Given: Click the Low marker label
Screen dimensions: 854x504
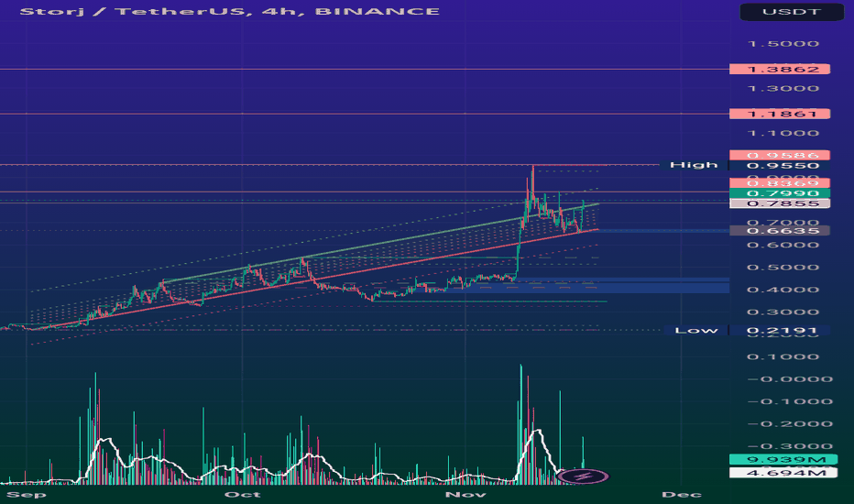Looking at the screenshot, I should pyautogui.click(x=695, y=330).
